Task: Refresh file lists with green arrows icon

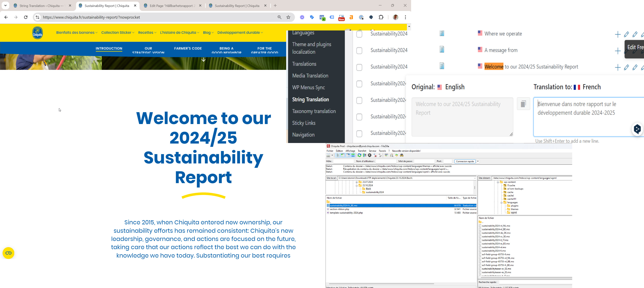Action: click(359, 155)
